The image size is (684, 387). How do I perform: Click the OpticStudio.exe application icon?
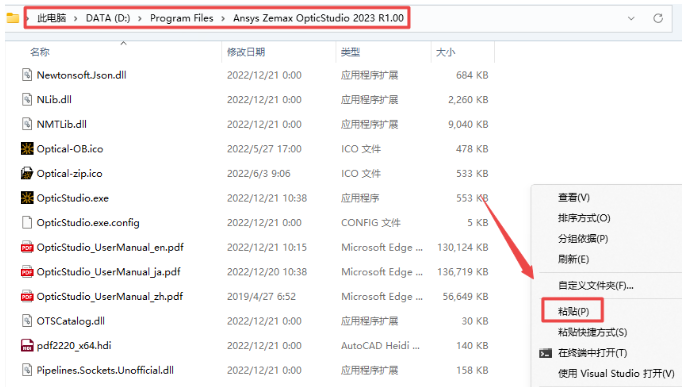[x=27, y=198]
